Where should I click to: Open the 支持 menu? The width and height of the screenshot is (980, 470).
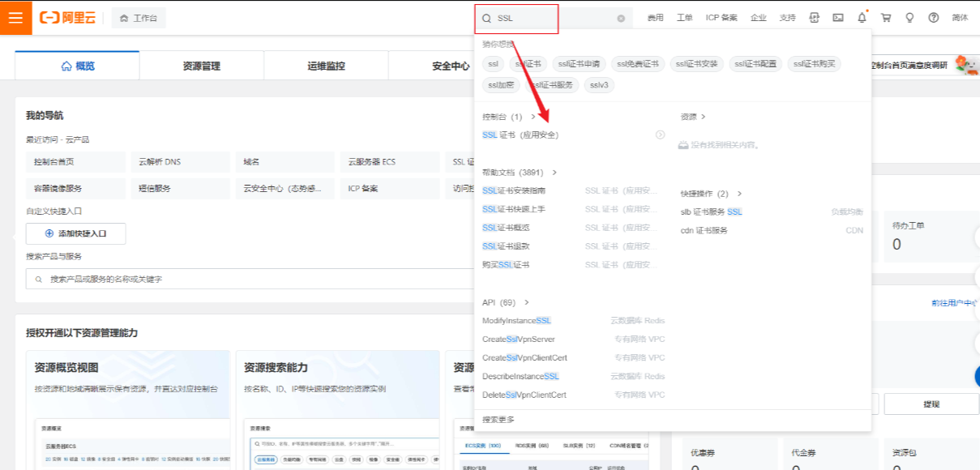click(x=787, y=18)
